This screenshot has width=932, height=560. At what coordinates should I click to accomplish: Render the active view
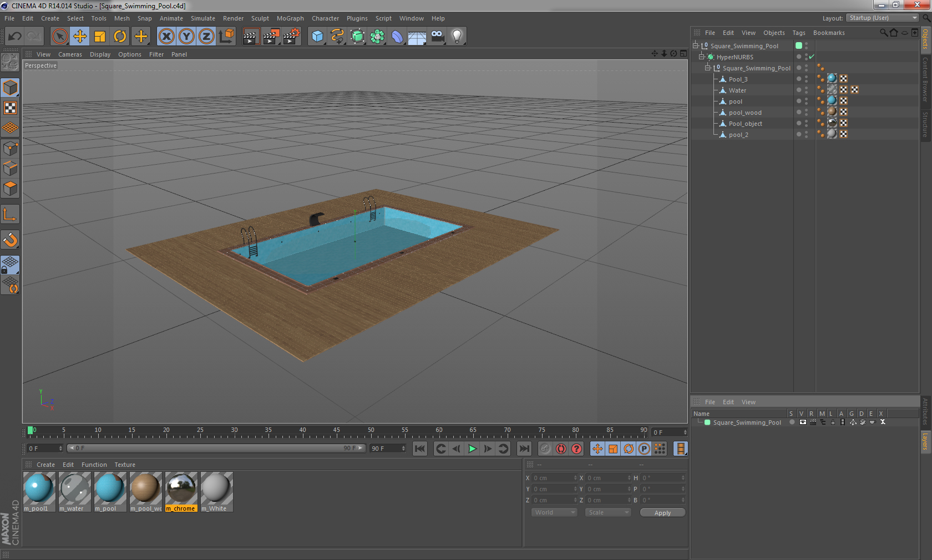coord(251,37)
